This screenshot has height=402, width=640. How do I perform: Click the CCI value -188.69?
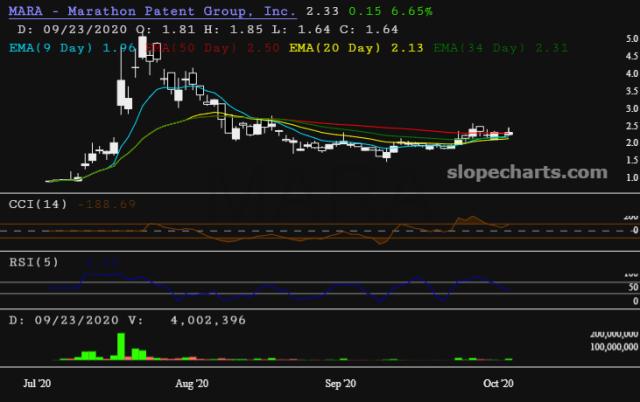click(x=113, y=204)
